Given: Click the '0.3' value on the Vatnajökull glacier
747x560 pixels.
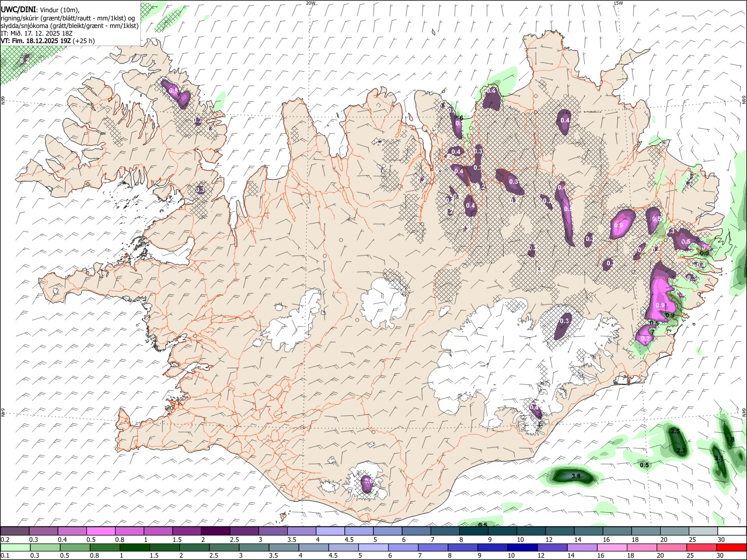Looking at the screenshot, I should (x=564, y=321).
